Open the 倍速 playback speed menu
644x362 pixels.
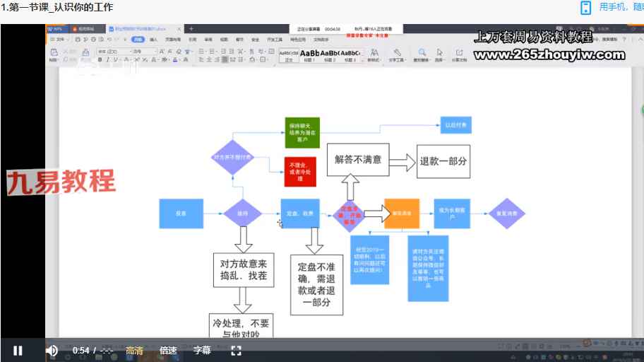(x=168, y=350)
